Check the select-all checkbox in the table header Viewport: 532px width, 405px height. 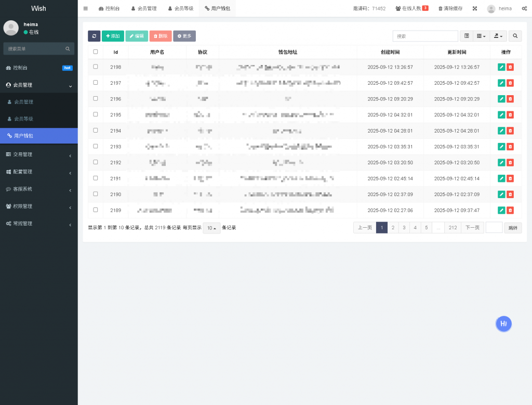pos(96,52)
